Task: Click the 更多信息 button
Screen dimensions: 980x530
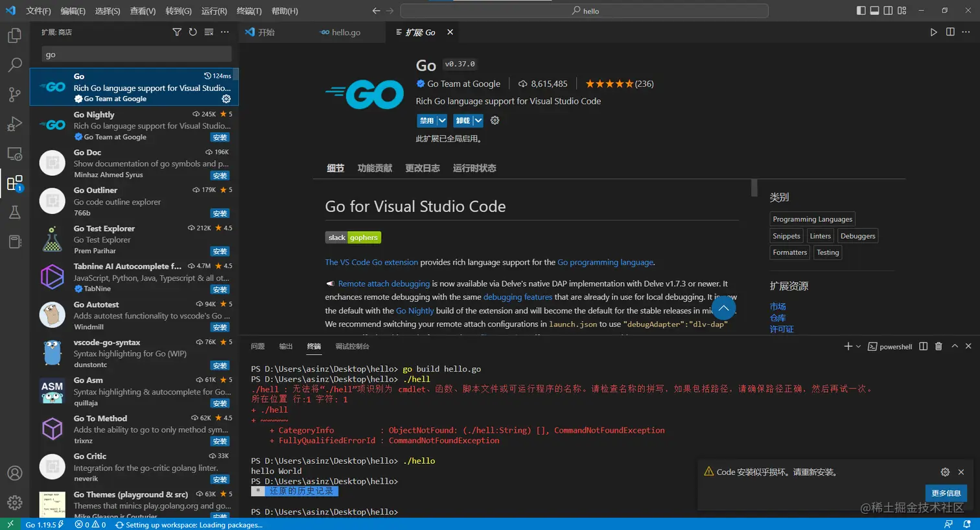Action: click(946, 493)
